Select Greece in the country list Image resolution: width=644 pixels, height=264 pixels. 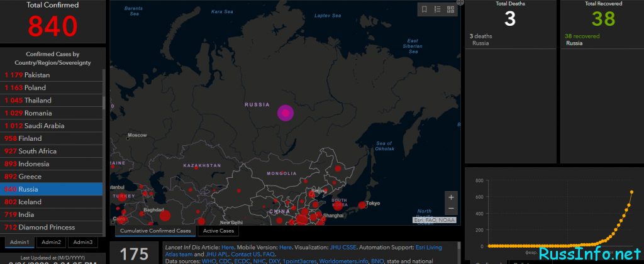coord(52,177)
